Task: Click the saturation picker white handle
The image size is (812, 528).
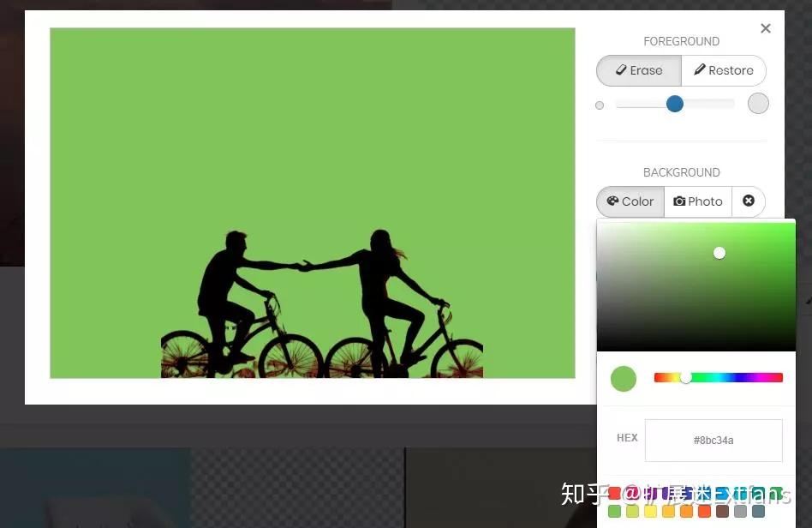Action: point(719,253)
